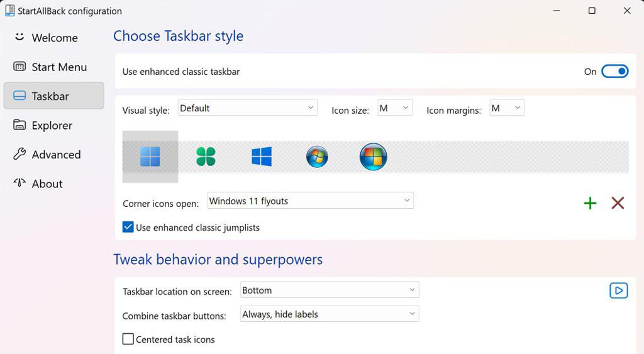Click the Taskbar sidebar icon
Screen dimensions: 644x354
click(19, 96)
